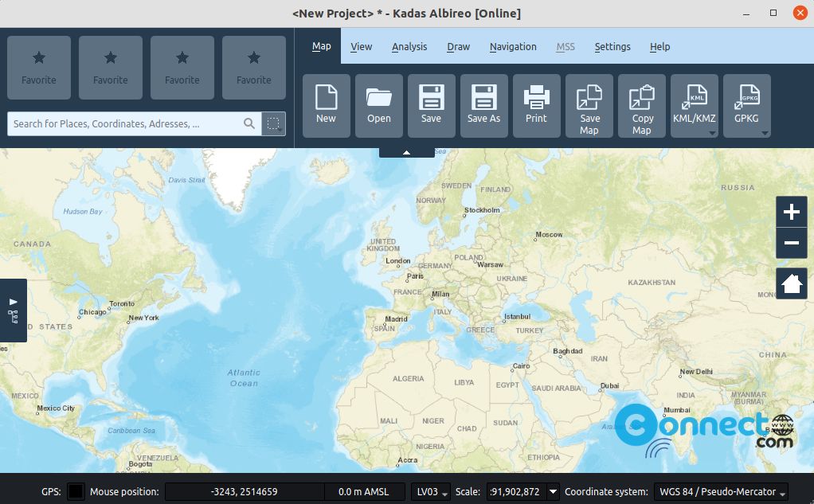Open a project using the Open folder icon
This screenshot has height=504, width=814.
(x=379, y=106)
